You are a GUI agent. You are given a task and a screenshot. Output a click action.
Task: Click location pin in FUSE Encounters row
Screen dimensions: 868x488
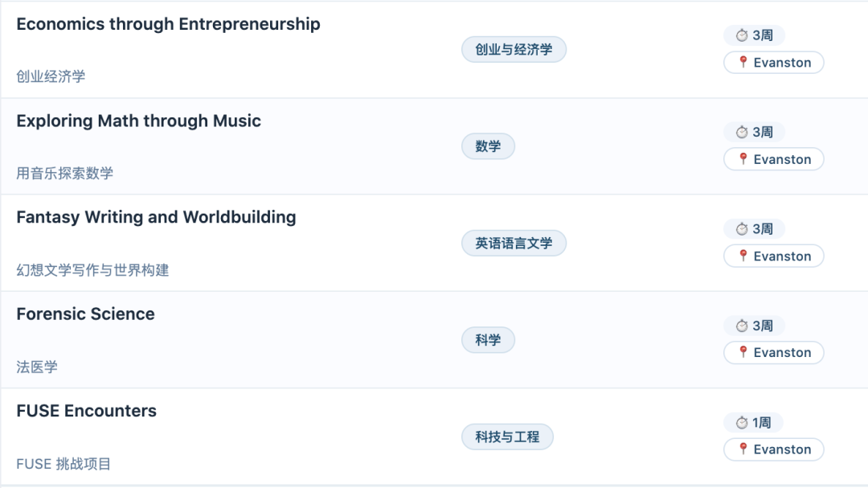click(743, 449)
